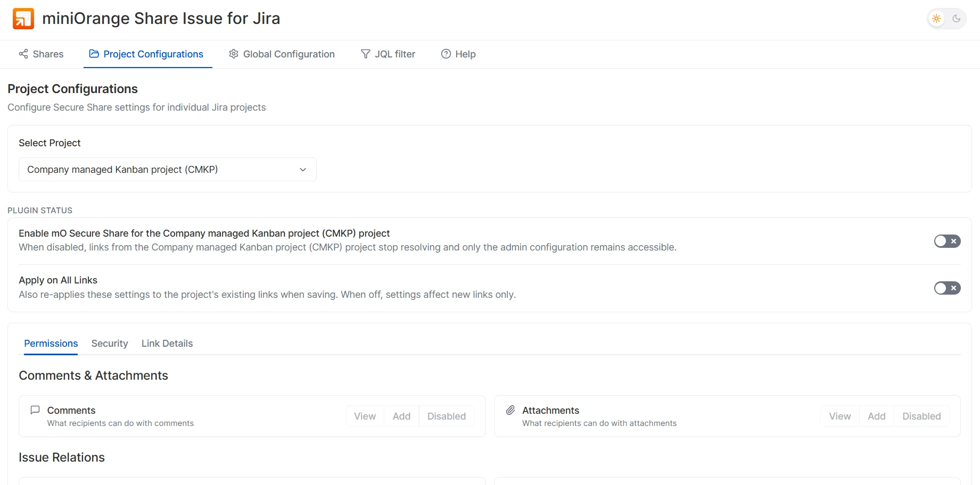This screenshot has width=980, height=485.
Task: Click the miniOrange app logo icon
Action: (23, 19)
